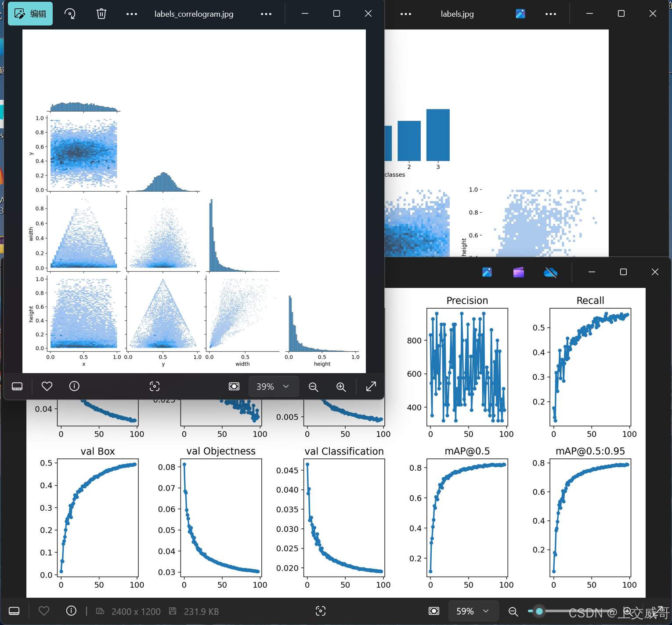This screenshot has width=672, height=625.
Task: Click the labels_correlogram.jpg file name
Action: [x=194, y=14]
